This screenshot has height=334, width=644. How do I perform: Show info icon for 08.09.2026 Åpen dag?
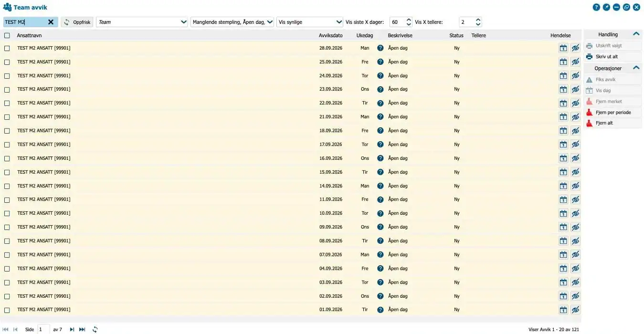pos(380,241)
